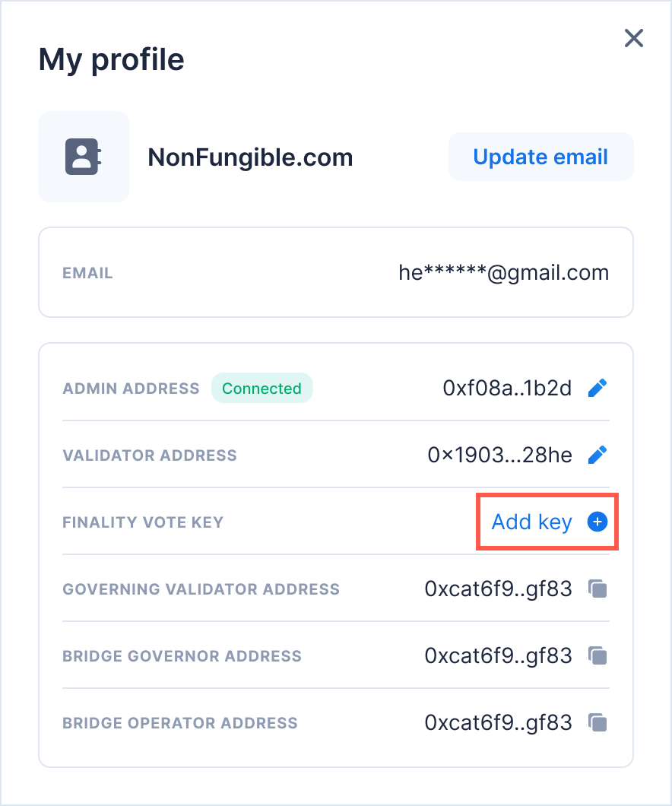Click the profile avatar icon
Screen dimensions: 672x806
point(84,157)
